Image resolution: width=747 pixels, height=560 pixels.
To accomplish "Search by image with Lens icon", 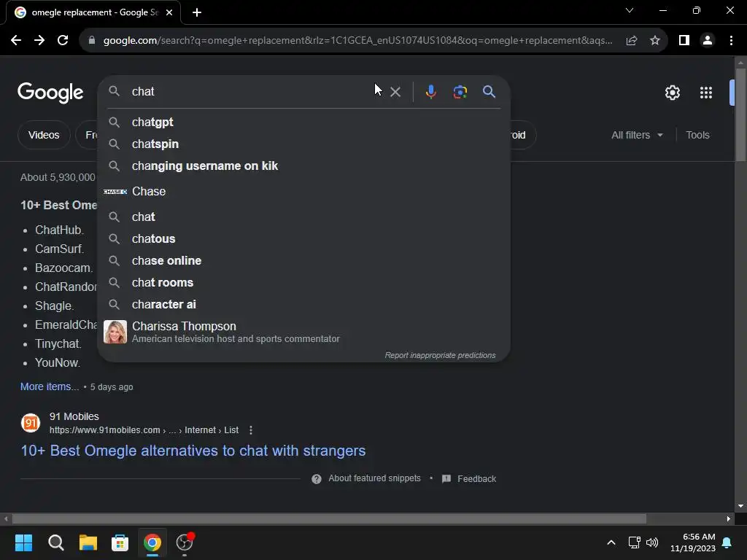I will click(x=460, y=91).
